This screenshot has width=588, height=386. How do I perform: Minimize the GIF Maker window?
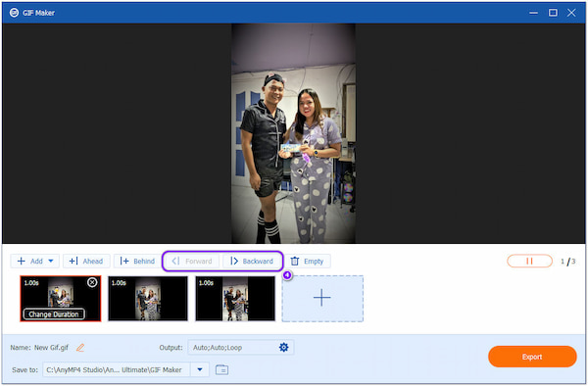[533, 13]
